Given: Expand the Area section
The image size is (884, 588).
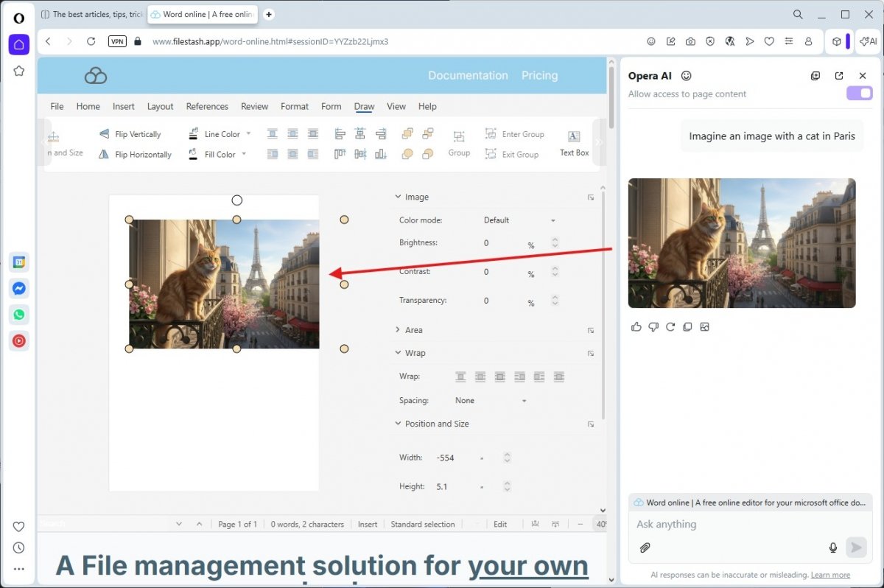Looking at the screenshot, I should pos(399,330).
